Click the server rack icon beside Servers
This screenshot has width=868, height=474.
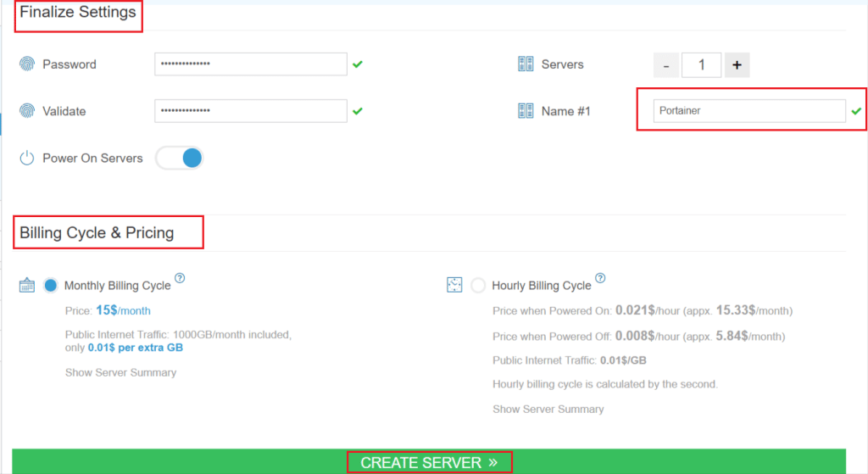point(526,64)
